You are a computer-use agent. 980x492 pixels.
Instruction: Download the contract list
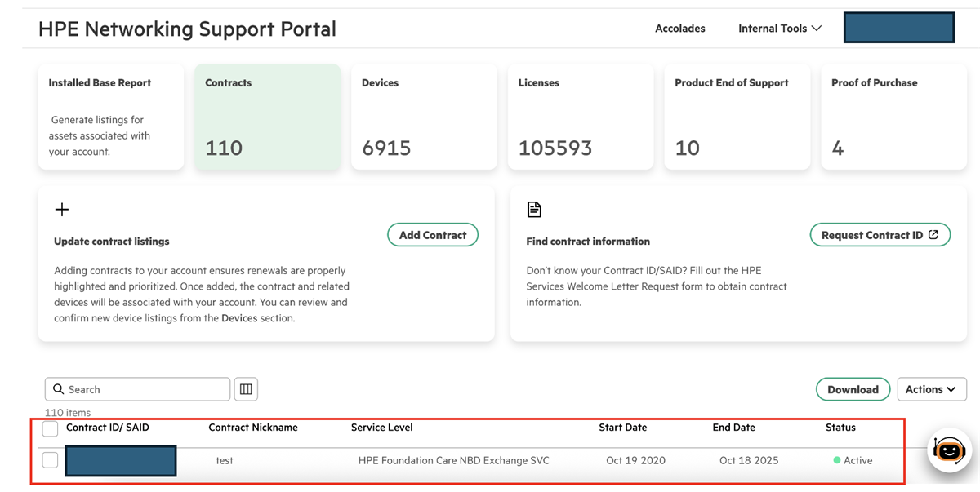[853, 389]
